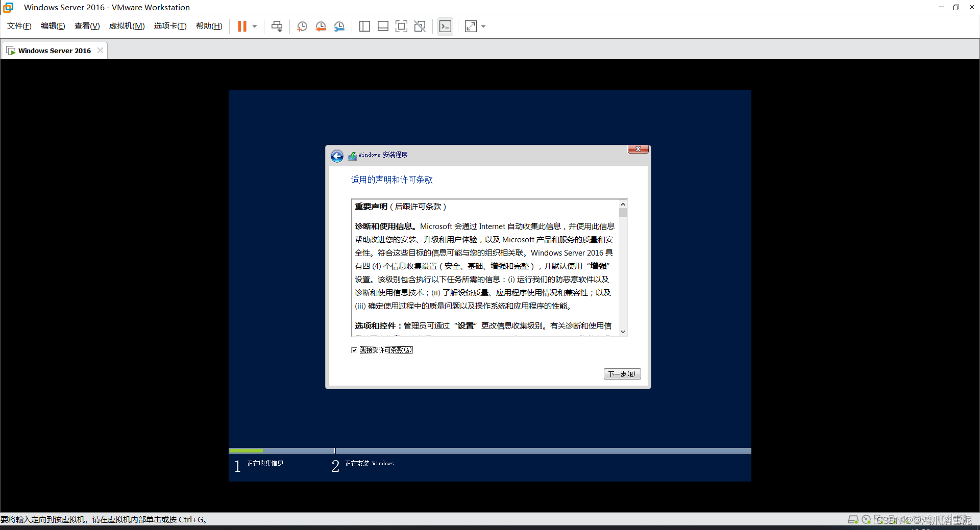The width and height of the screenshot is (980, 530).
Task: Open the console view icon
Action: (445, 26)
